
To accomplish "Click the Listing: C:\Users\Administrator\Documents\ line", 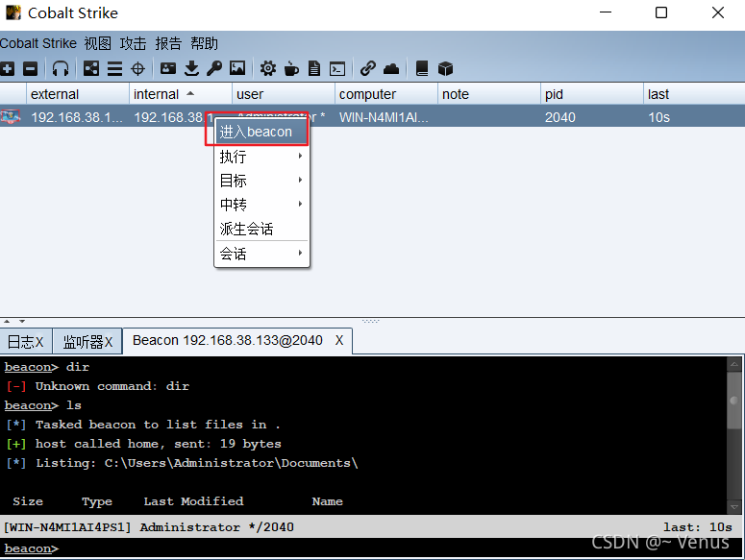I will 182,463.
